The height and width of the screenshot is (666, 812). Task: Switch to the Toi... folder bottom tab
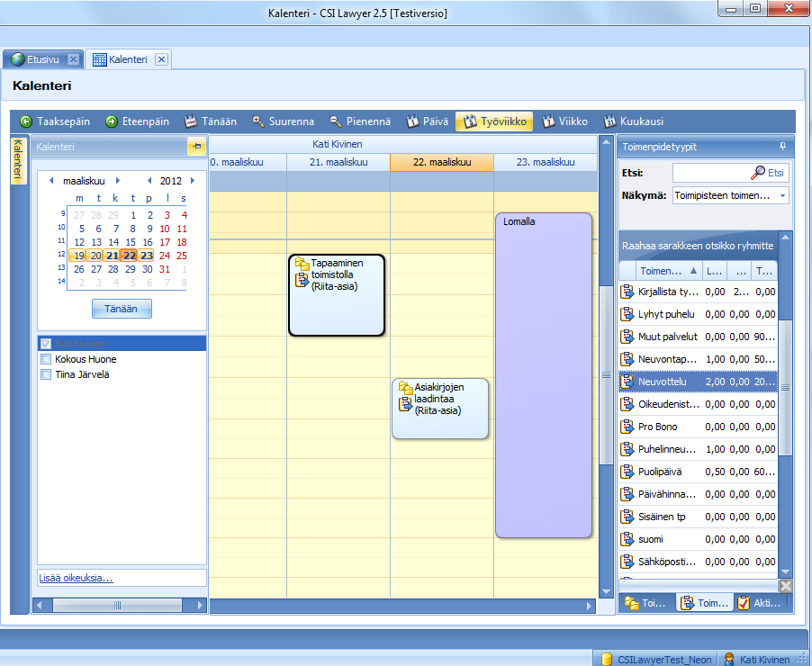(646, 603)
